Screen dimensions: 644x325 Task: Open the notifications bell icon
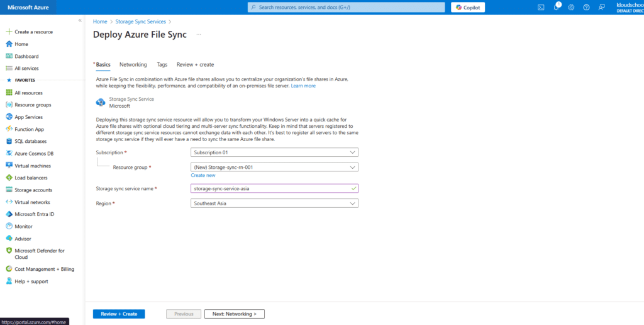point(556,8)
